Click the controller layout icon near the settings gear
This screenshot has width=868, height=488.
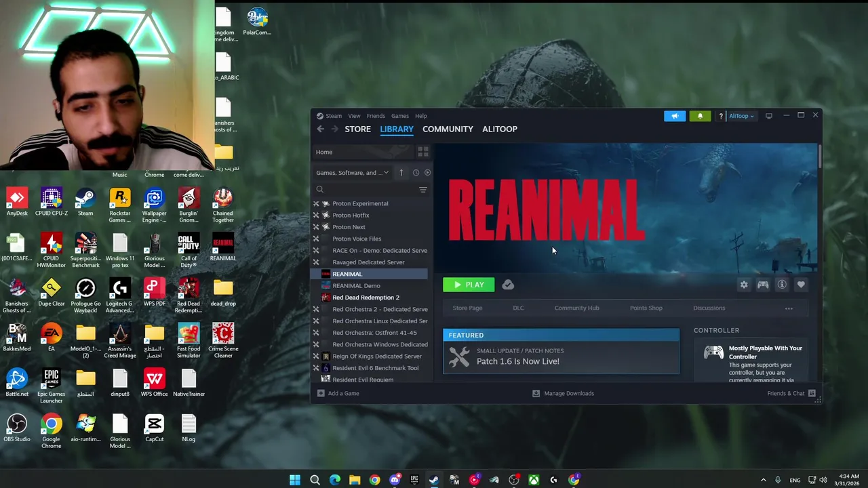[763, 285]
